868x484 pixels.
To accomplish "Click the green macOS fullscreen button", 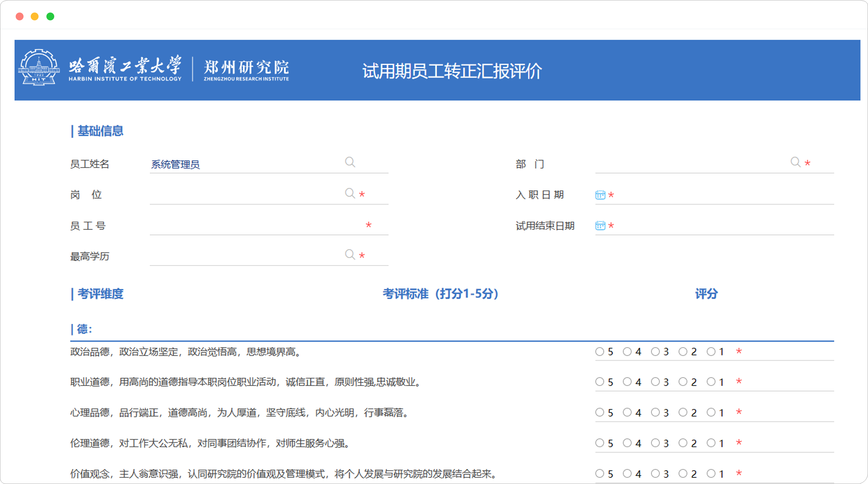I will (x=50, y=16).
